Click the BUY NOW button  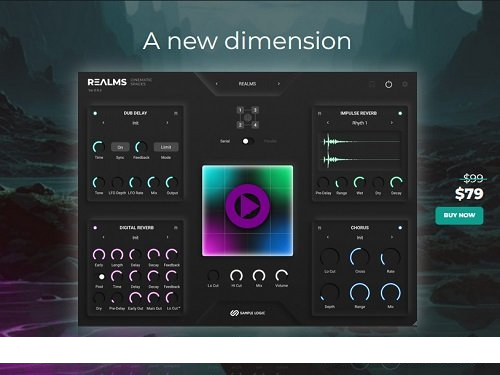point(459,215)
